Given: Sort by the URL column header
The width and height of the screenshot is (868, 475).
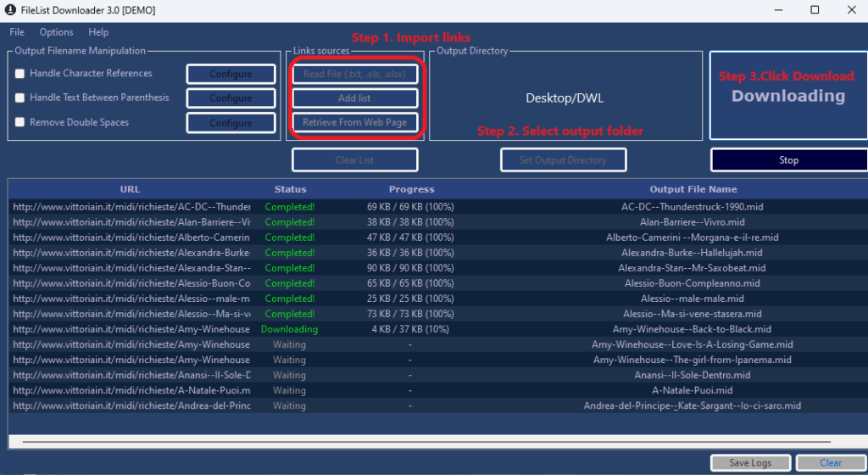Looking at the screenshot, I should 130,189.
